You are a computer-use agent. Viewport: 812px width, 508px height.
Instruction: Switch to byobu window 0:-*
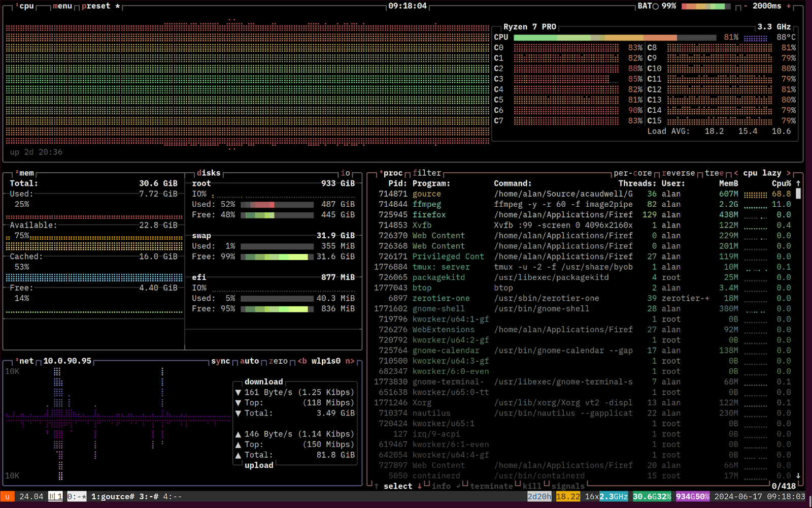pyautogui.click(x=77, y=497)
